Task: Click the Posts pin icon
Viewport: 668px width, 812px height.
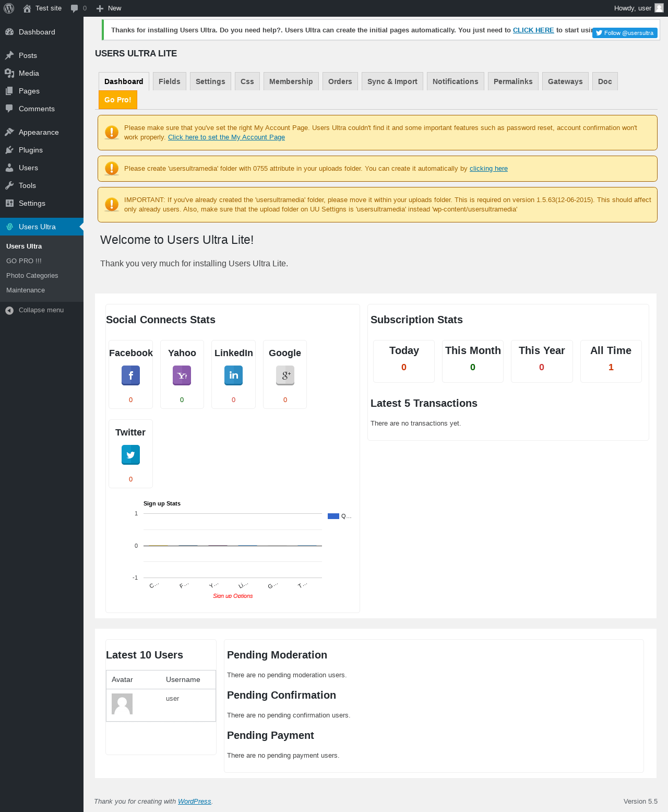Action: click(9, 55)
